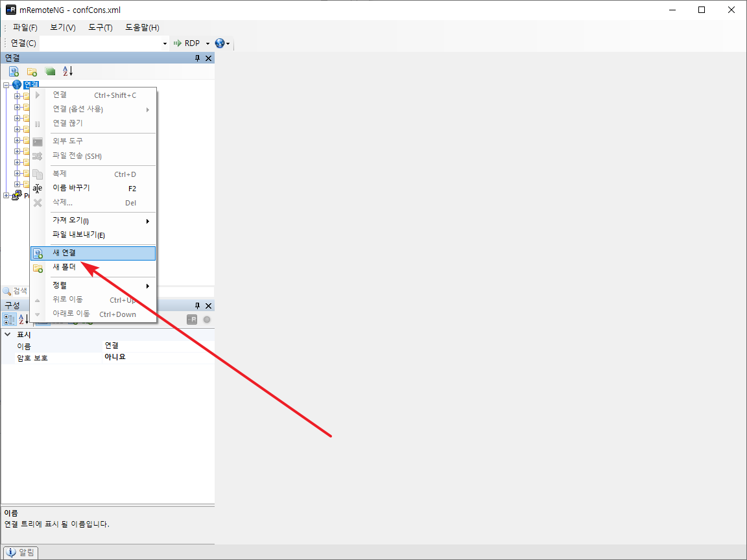Click the magnifier icon beside the 검색 field
The width and height of the screenshot is (747, 560).
6,291
